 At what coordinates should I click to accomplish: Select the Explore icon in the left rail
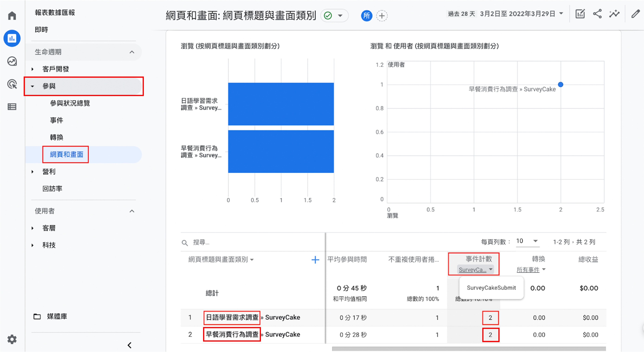click(x=12, y=61)
